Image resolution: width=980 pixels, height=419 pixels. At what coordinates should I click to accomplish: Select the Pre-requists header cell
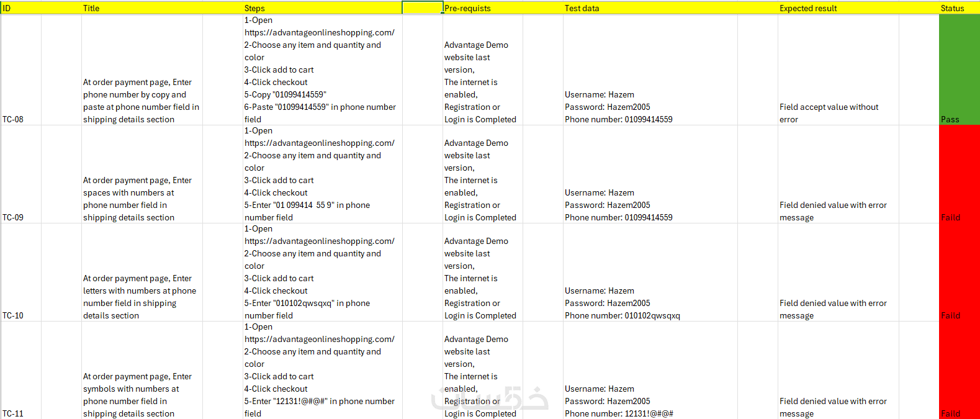(482, 8)
